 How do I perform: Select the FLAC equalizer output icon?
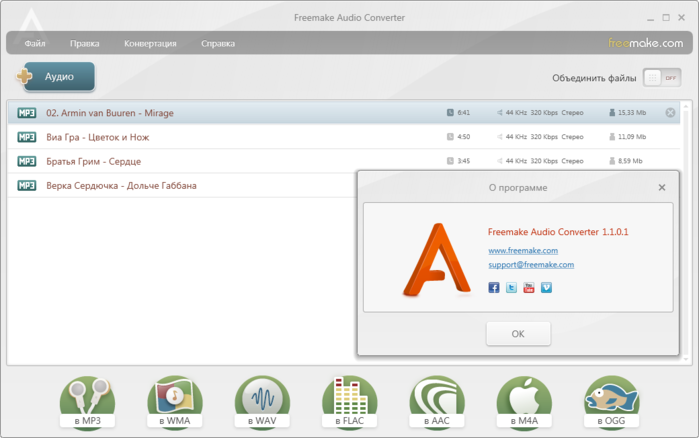pos(350,402)
